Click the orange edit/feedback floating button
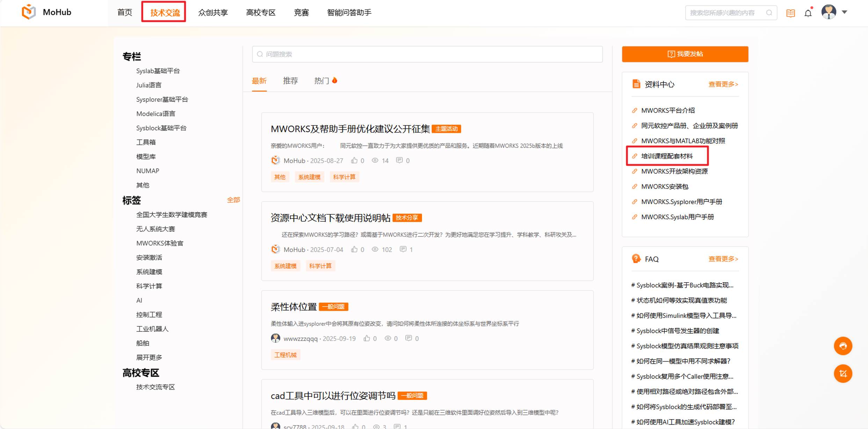868x429 pixels. (x=843, y=373)
